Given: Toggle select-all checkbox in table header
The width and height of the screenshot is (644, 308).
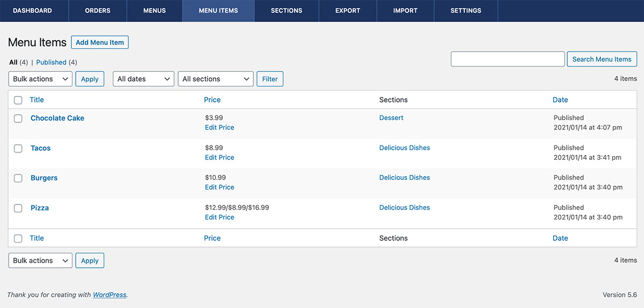Looking at the screenshot, I should 18,100.
